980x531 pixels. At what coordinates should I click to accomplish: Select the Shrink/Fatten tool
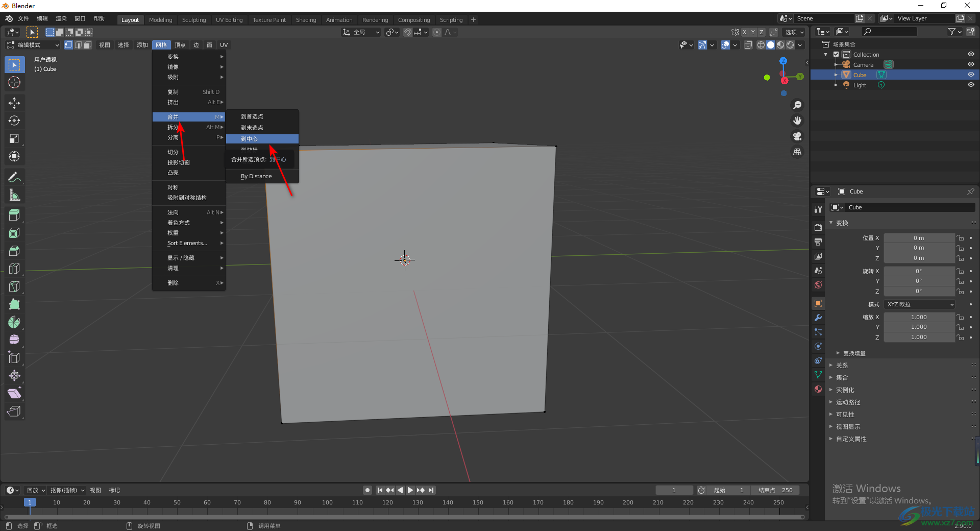click(x=14, y=376)
